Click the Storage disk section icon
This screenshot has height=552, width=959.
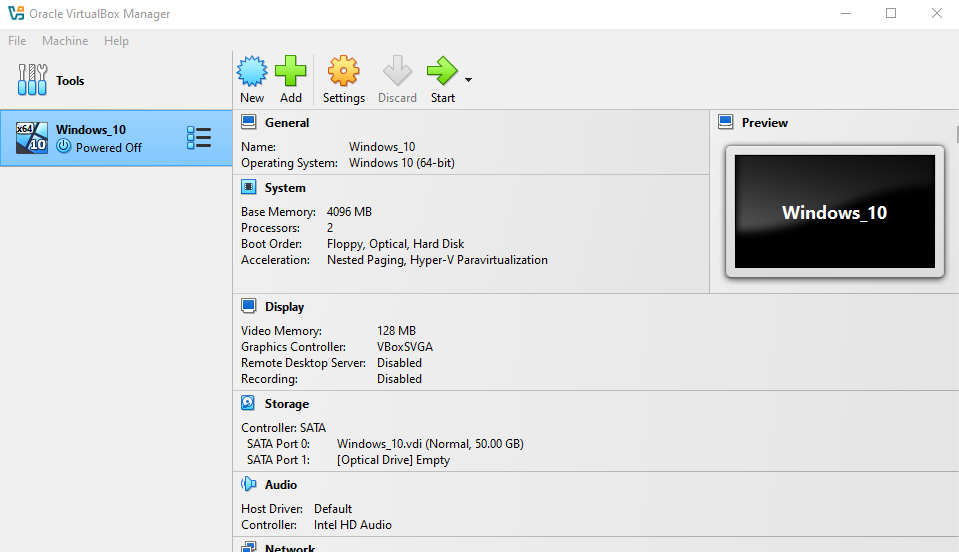249,403
